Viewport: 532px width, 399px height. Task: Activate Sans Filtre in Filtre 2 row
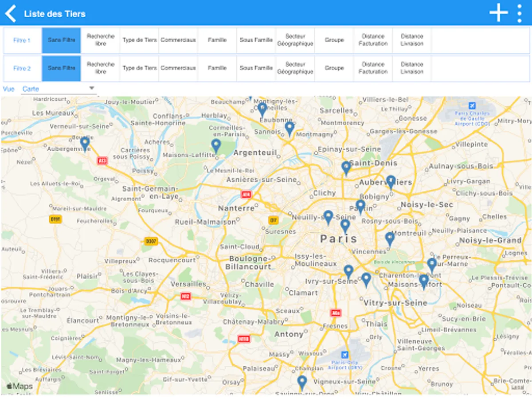pyautogui.click(x=61, y=68)
